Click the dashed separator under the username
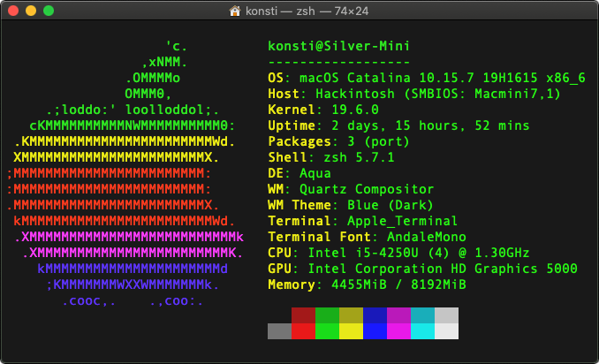Image resolution: width=599 pixels, height=364 pixels. click(x=339, y=62)
